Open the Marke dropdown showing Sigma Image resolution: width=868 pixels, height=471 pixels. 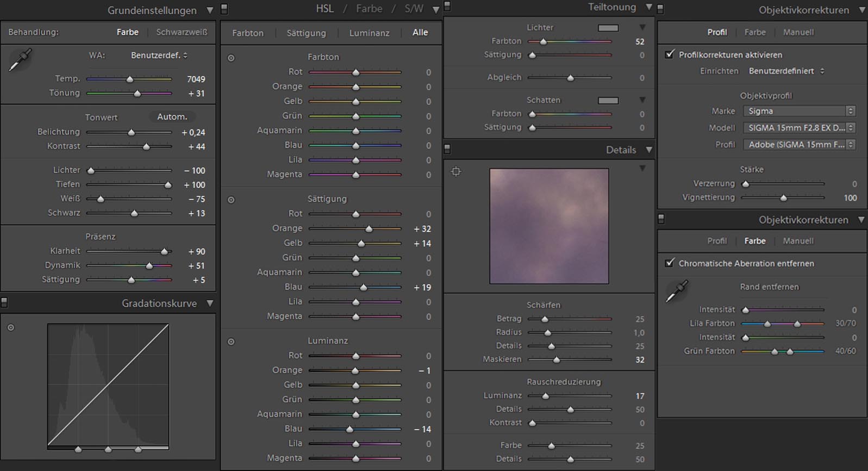pyautogui.click(x=799, y=111)
